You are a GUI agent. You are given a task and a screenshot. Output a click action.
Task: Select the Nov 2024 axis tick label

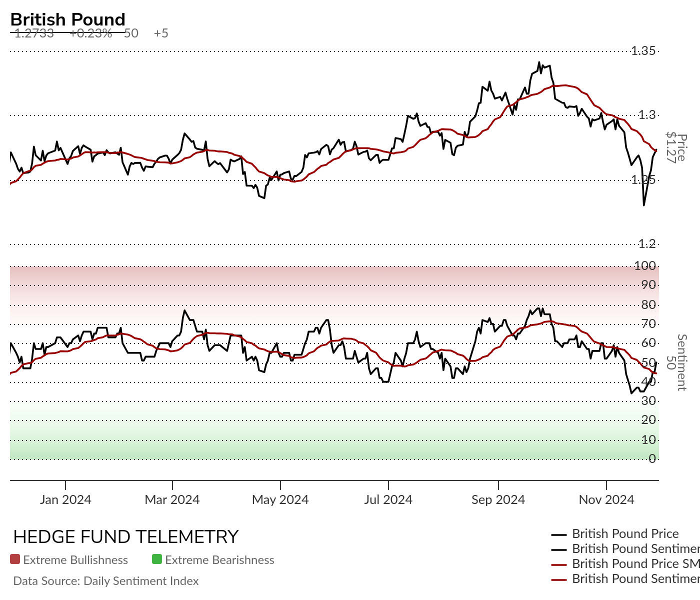[x=606, y=499]
